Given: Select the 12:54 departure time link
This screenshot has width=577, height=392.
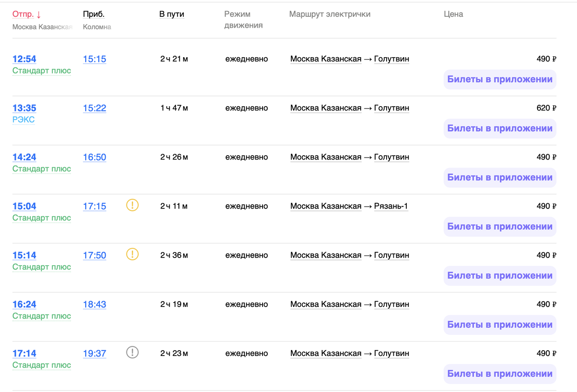Looking at the screenshot, I should 24,59.
